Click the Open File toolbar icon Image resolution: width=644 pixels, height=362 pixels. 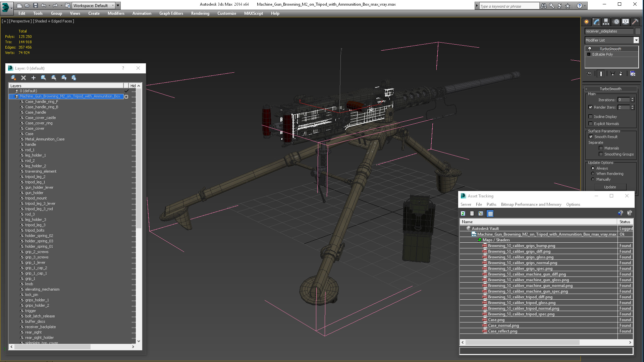(x=27, y=5)
